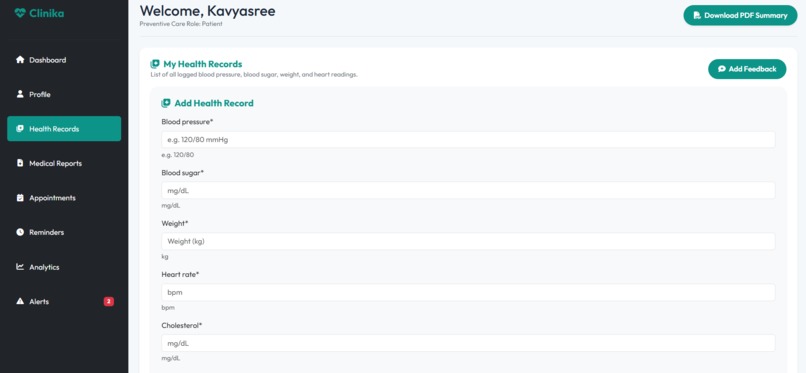Image resolution: width=806 pixels, height=373 pixels.
Task: Download the PDF Summary
Action: click(740, 15)
